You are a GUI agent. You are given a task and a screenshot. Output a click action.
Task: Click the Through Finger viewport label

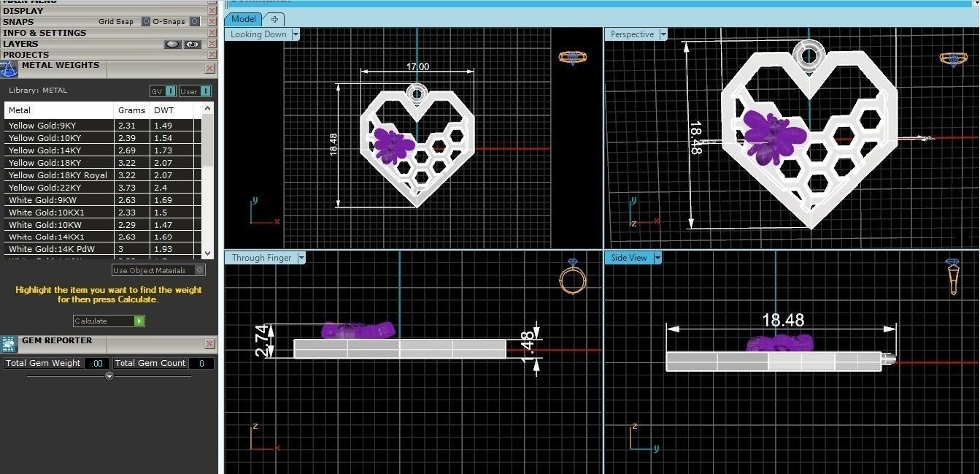(x=261, y=258)
